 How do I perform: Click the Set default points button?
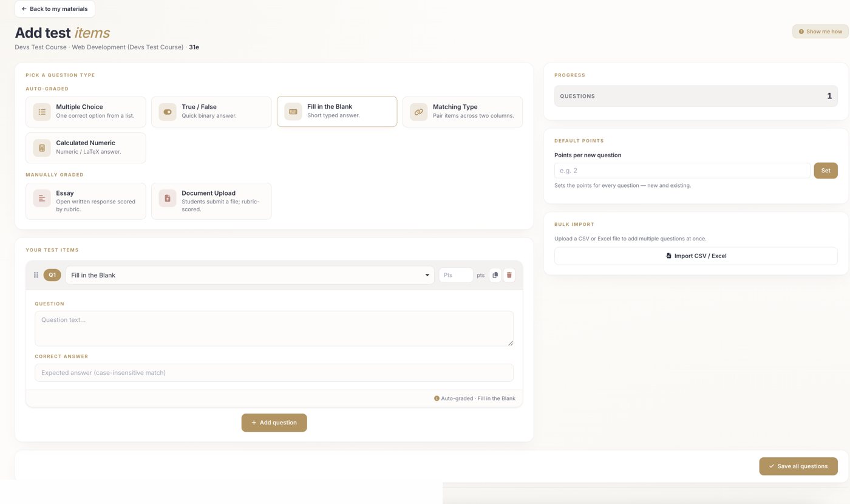pos(826,171)
